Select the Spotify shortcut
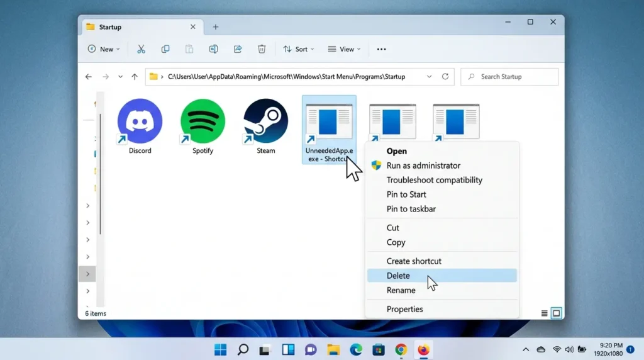 coord(203,127)
